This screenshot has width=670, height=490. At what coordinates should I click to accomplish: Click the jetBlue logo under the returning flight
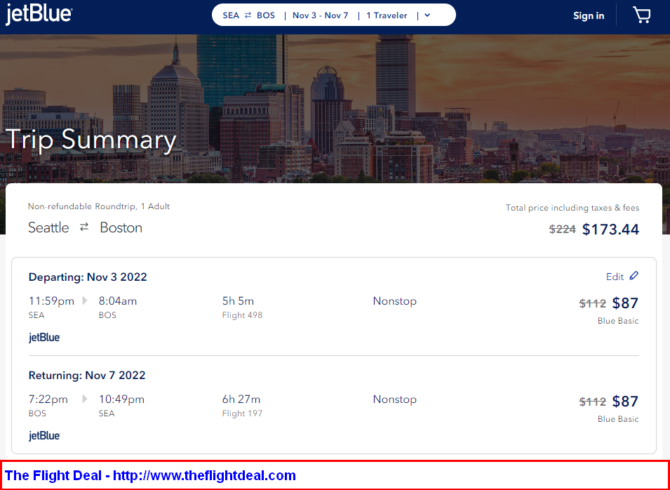click(x=44, y=436)
